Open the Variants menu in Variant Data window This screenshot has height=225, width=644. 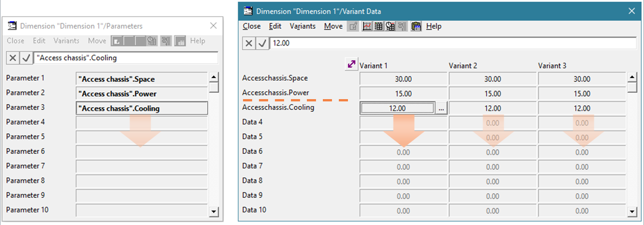click(x=303, y=26)
